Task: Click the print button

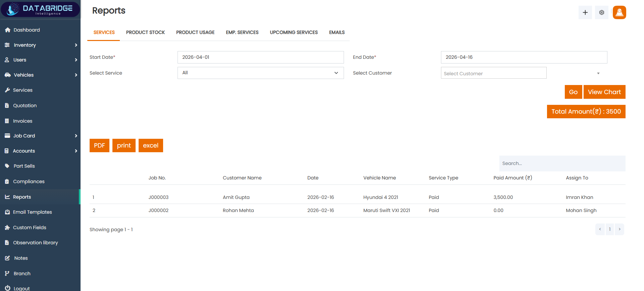Action: (124, 145)
